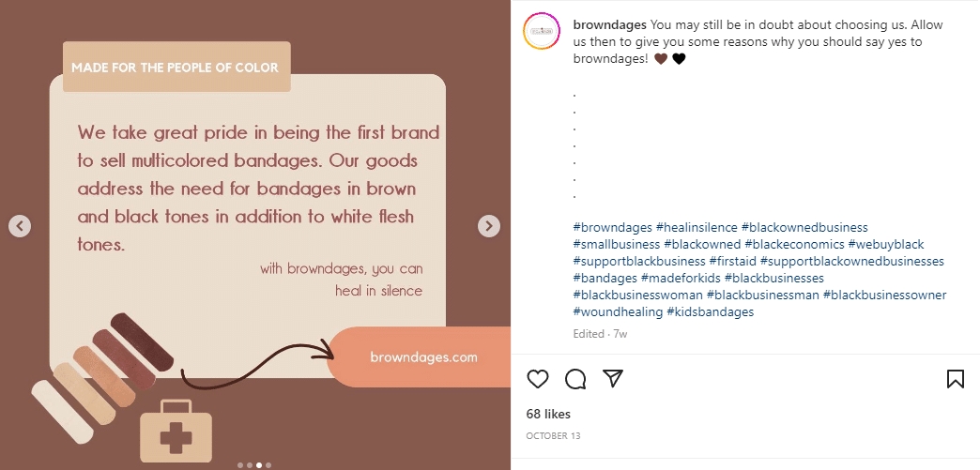Viewport: 980px width, 470px height.
Task: Save the post with the bookmark icon
Action: 955,379
